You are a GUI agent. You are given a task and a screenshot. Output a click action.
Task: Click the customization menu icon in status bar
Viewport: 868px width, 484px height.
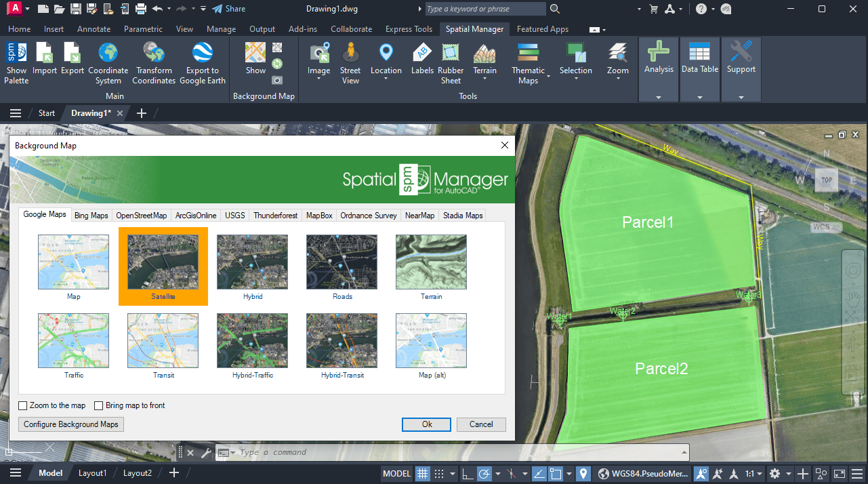[x=857, y=474]
